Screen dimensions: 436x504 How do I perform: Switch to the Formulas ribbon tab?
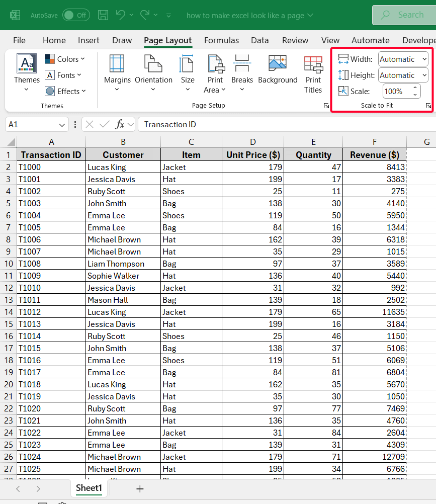(221, 40)
